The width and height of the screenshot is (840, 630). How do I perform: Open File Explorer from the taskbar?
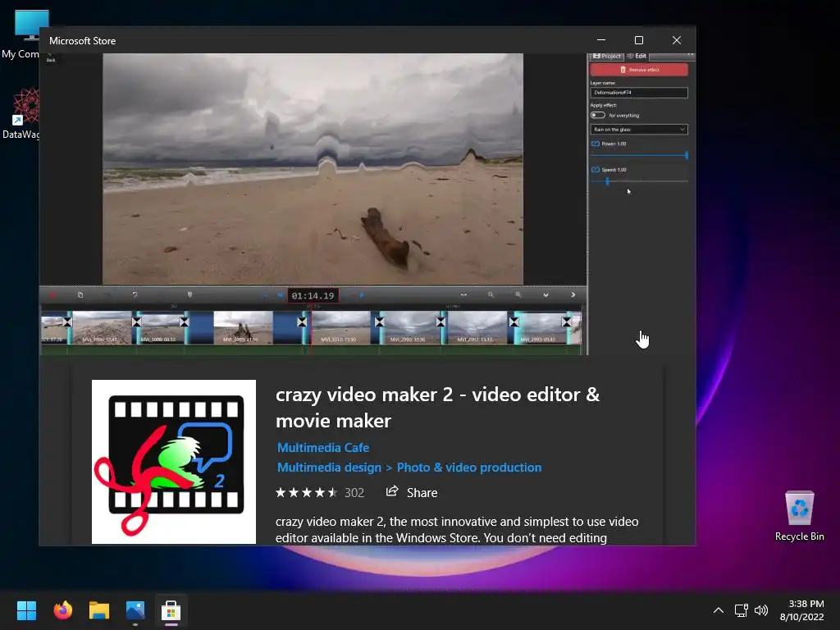[x=99, y=610]
